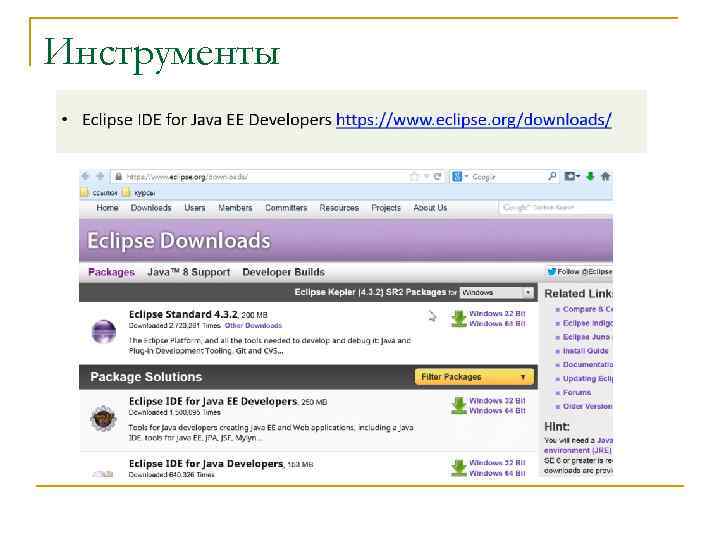Image resolution: width=720 pixels, height=540 pixels.
Task: Open the Committers menu item
Action: 286,208
